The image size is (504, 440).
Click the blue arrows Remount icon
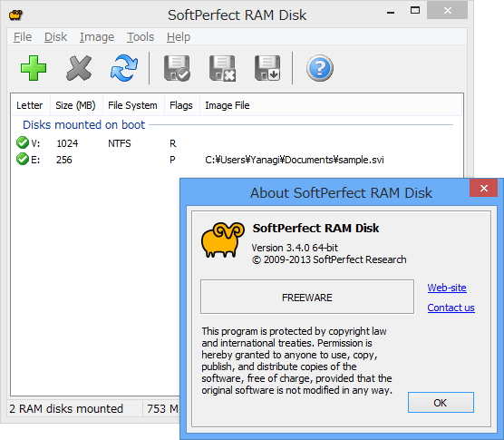[124, 68]
